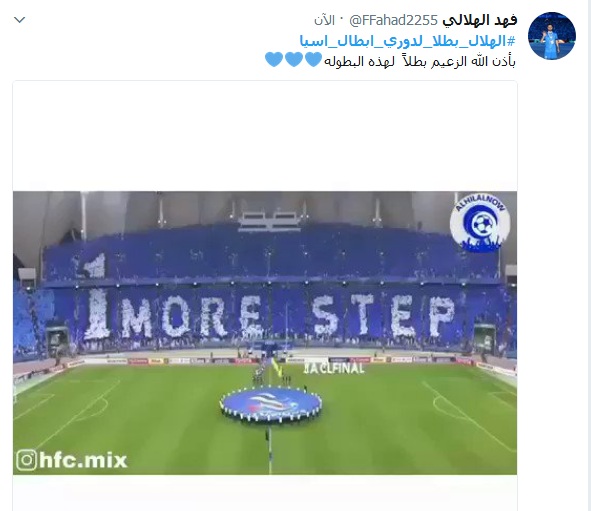Click the hfc.mix watermark text
The image size is (591, 511).
83,461
